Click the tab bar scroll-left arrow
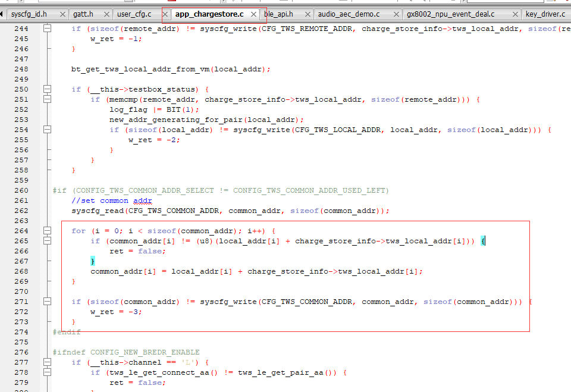The image size is (571, 392). point(2,14)
